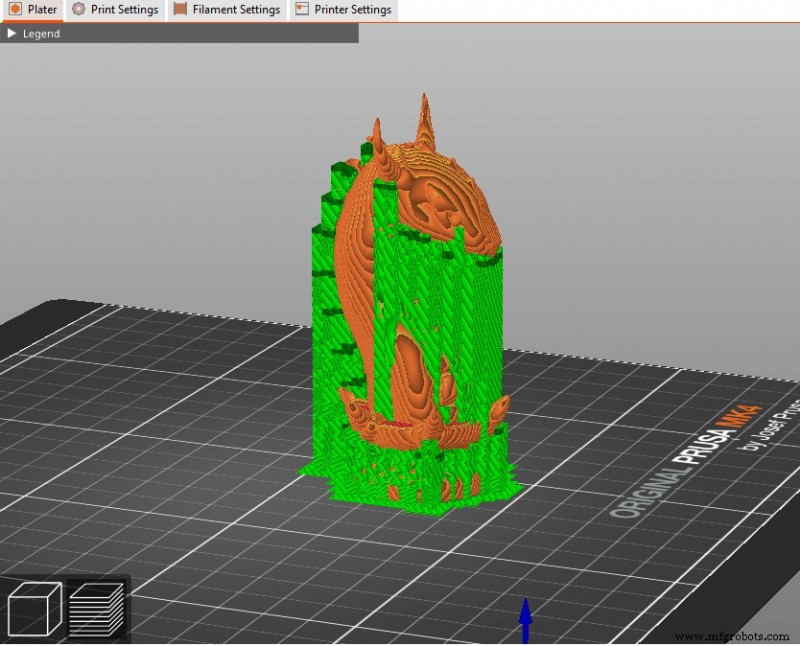The height and width of the screenshot is (646, 800).
Task: Click the Filament Settings spool icon
Action: coord(180,9)
